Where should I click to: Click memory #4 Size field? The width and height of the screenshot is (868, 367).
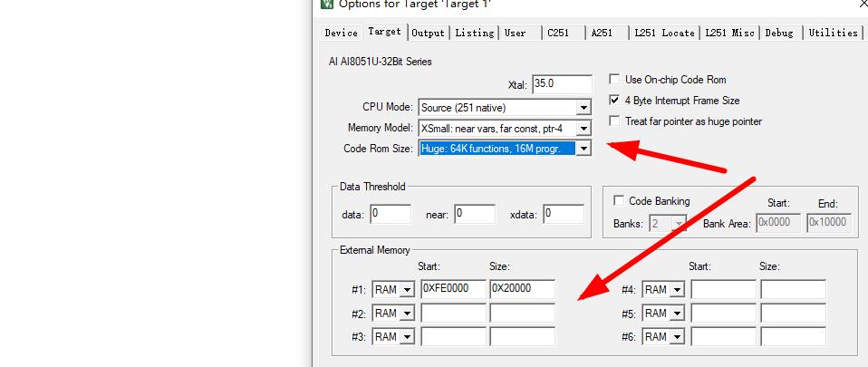(793, 289)
